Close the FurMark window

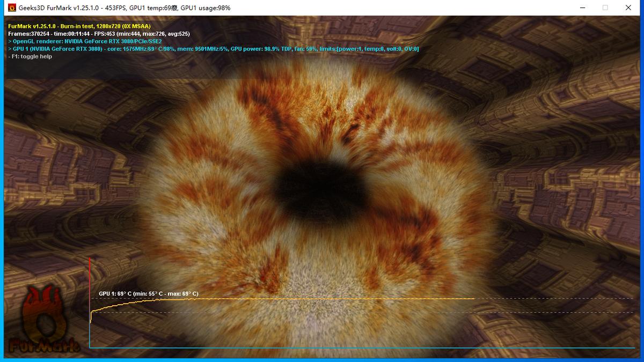(628, 8)
